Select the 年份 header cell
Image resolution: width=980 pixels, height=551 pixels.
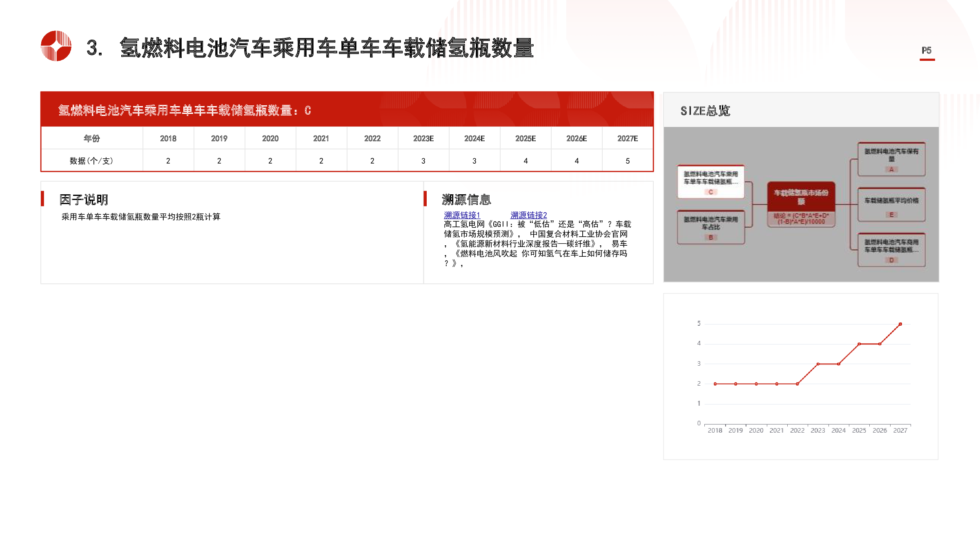[92, 138]
